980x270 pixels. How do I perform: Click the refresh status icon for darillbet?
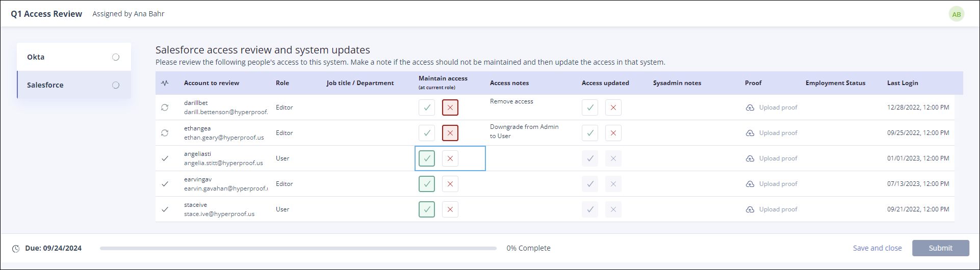pos(165,107)
